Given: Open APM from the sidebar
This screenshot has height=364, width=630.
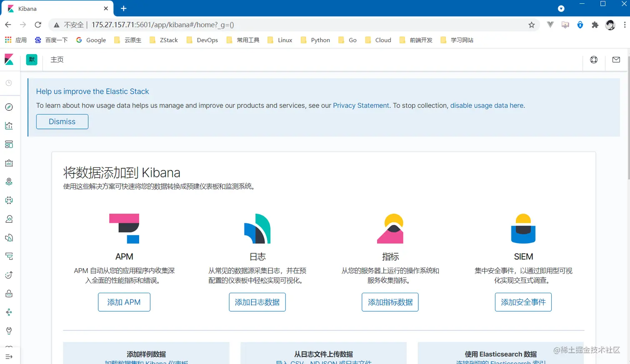Looking at the screenshot, I should coord(9,256).
